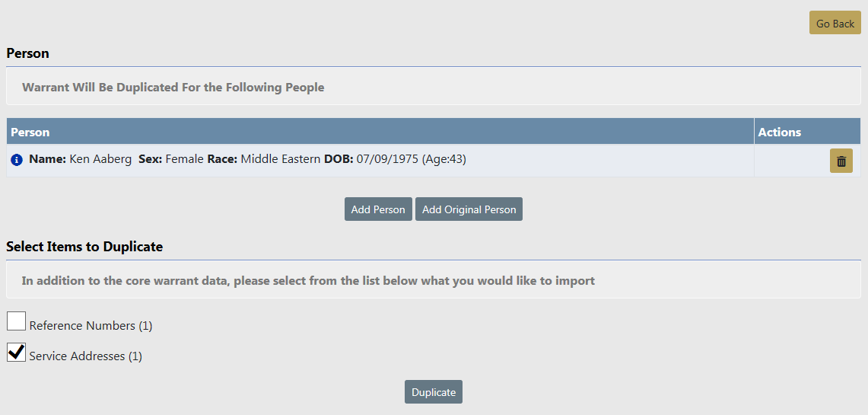Click the Race value Middle Eastern
868x415 pixels.
(280, 160)
